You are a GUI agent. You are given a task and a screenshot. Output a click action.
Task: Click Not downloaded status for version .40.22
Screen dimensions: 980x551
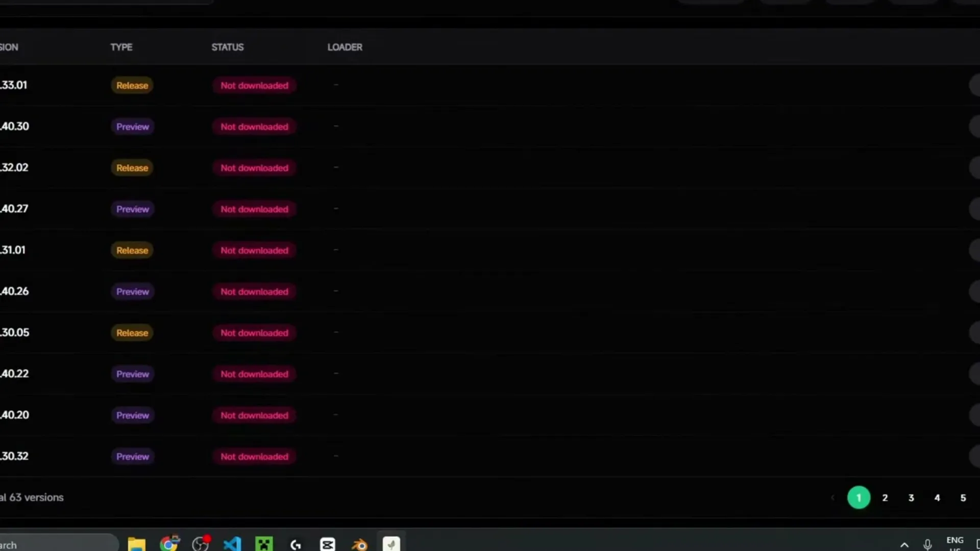click(x=254, y=374)
